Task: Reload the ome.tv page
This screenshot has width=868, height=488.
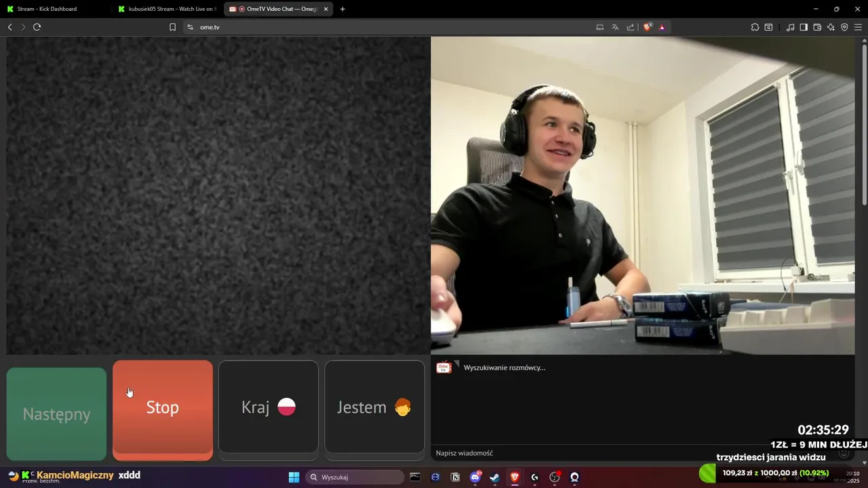Action: pyautogui.click(x=37, y=27)
